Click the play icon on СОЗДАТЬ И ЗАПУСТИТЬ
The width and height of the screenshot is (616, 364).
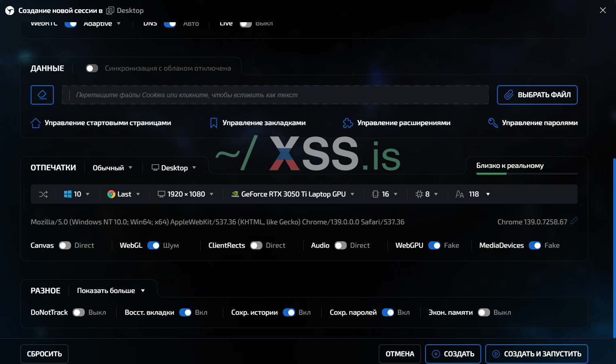(x=496, y=354)
